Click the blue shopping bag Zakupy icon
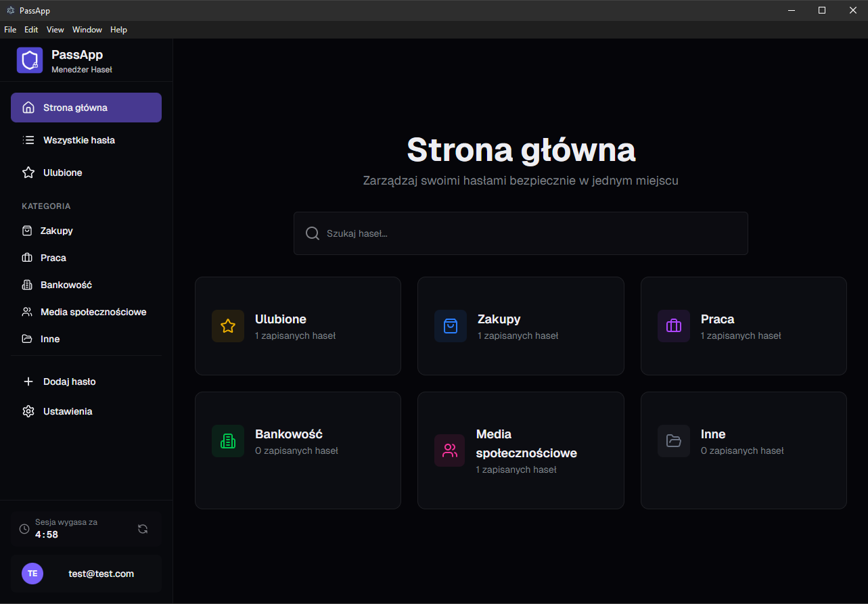 click(451, 326)
